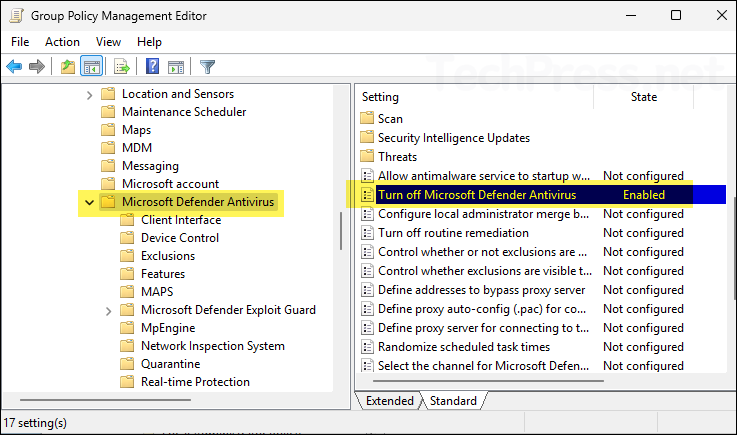
Task: Expand the Microsoft Defender Exploit Guard node
Action: (x=109, y=311)
